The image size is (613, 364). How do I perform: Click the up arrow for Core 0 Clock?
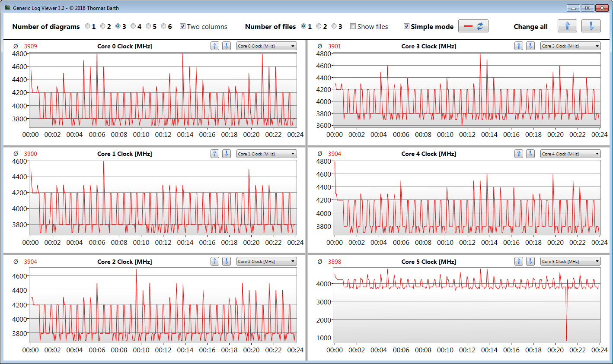tap(215, 46)
